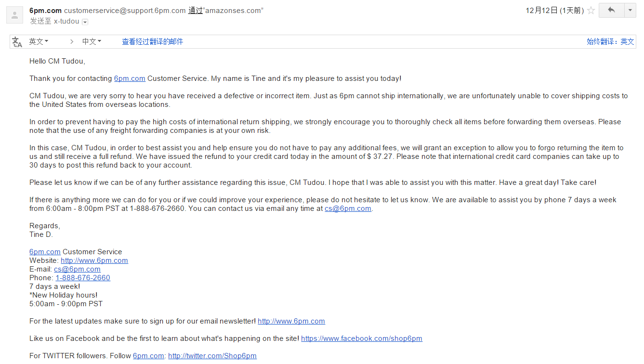This screenshot has height=364, width=644.
Task: Click 查看经过翻译的邮件 to view translated message
Action: tap(152, 42)
